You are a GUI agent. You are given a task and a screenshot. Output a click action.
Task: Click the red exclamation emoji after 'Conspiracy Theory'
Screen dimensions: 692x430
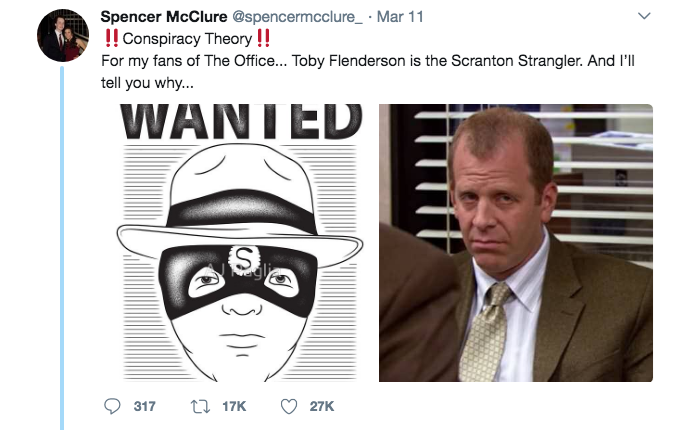point(263,39)
